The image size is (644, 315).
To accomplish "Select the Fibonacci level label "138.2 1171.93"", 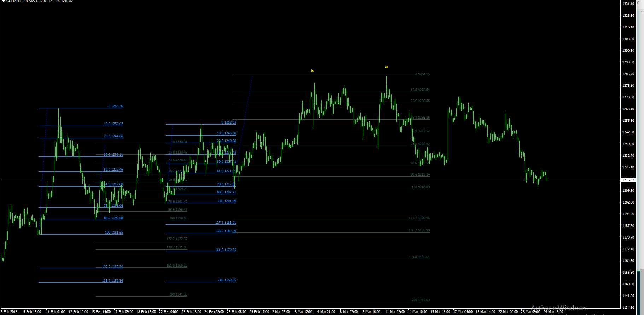I will 177,247.
